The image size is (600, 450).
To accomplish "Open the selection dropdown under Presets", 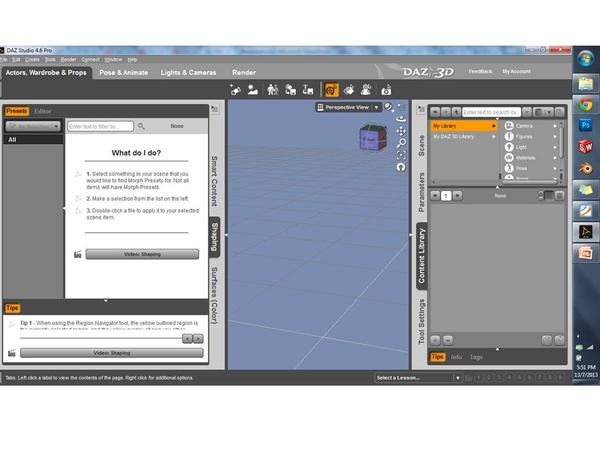I will (x=33, y=126).
